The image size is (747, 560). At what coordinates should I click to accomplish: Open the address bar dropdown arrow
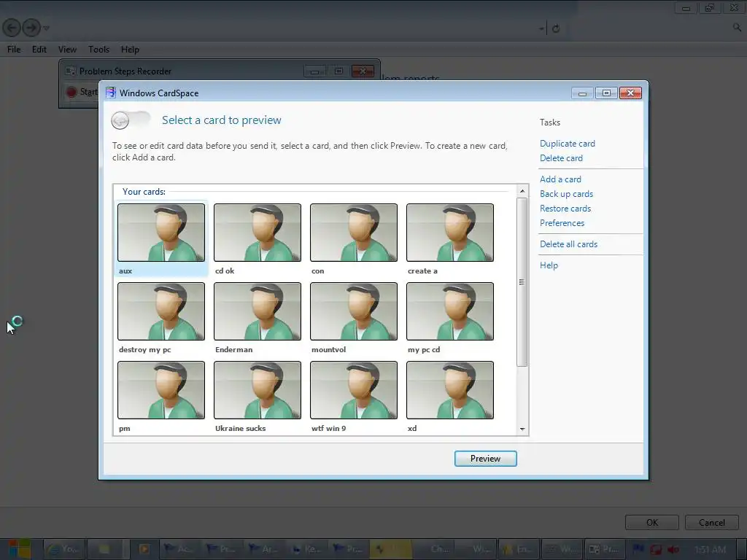(541, 28)
